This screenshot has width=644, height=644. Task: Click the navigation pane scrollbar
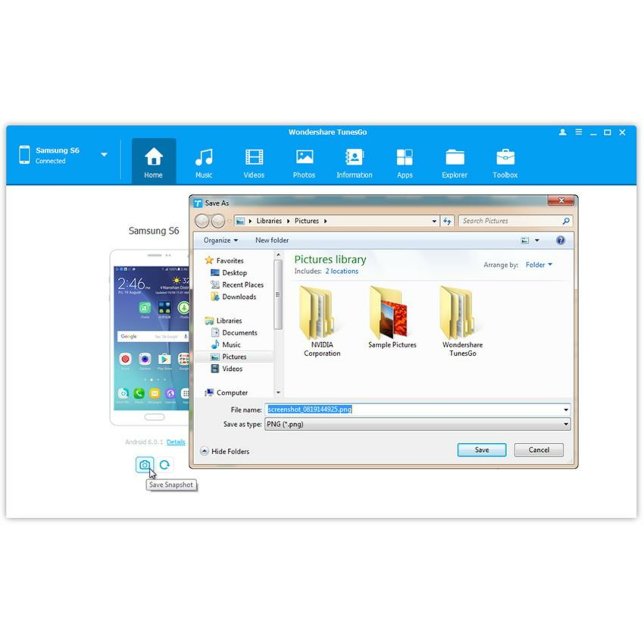pyautogui.click(x=278, y=295)
